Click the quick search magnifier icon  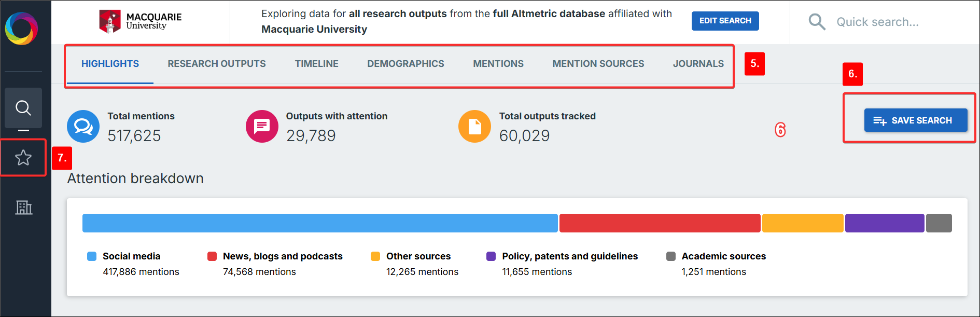[x=817, y=22]
